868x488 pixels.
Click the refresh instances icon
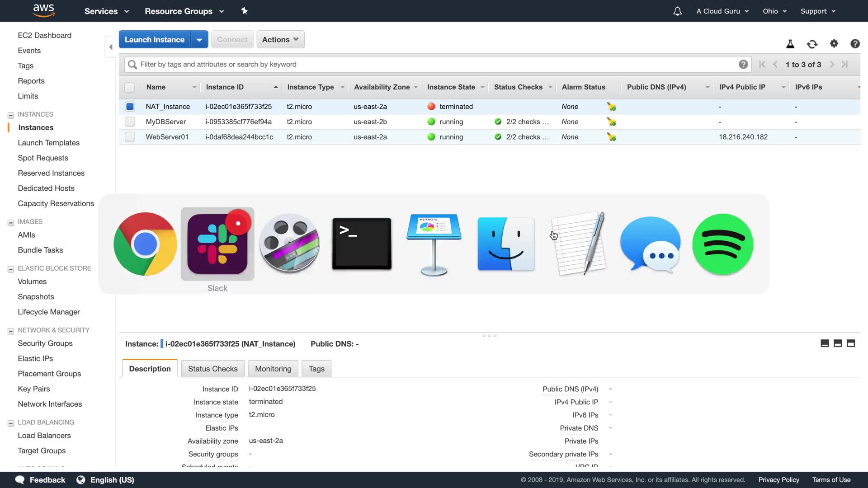[x=812, y=44]
